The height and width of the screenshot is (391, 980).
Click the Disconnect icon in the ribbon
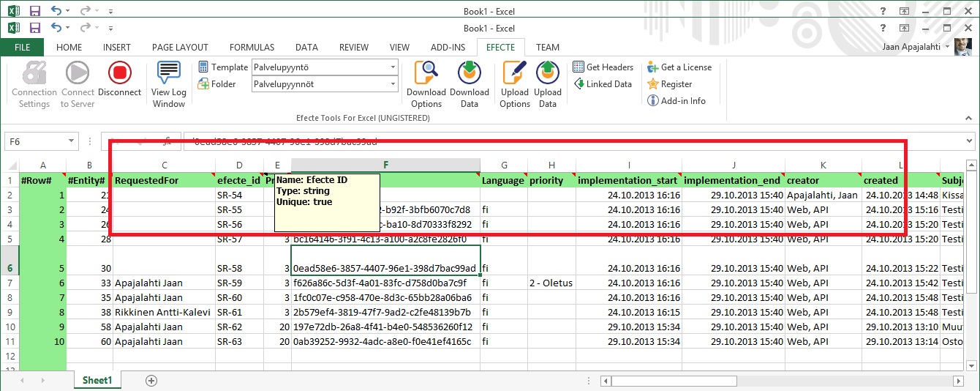119,72
